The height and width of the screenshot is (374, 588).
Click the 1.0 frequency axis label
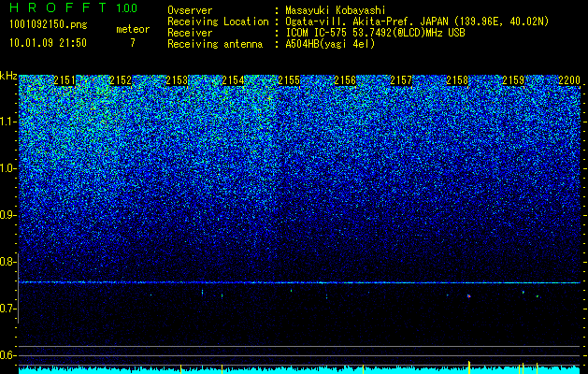click(8, 168)
